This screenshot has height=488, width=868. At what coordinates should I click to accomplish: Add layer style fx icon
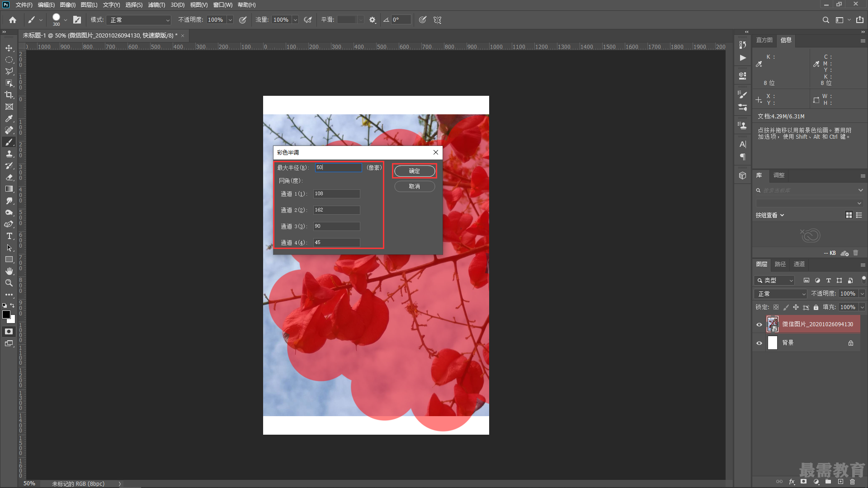[x=792, y=482]
